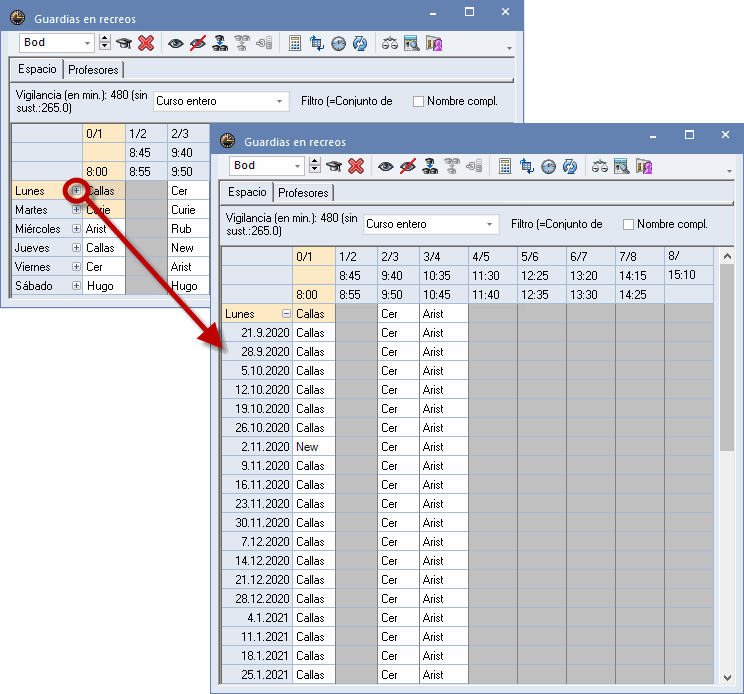This screenshot has width=744, height=694.
Task: Open toolbar overflow arrow in back window
Action: point(509,48)
